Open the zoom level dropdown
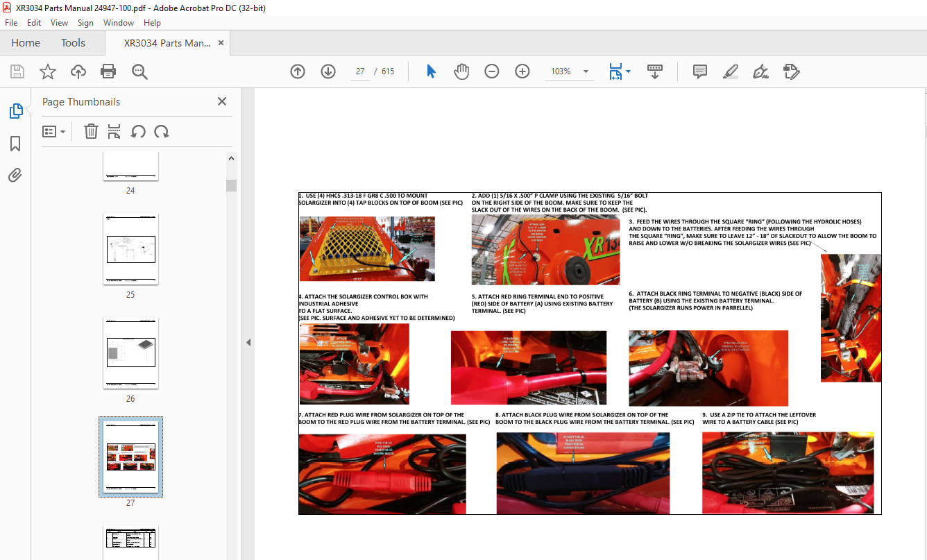The width and height of the screenshot is (927, 560). pyautogui.click(x=586, y=71)
